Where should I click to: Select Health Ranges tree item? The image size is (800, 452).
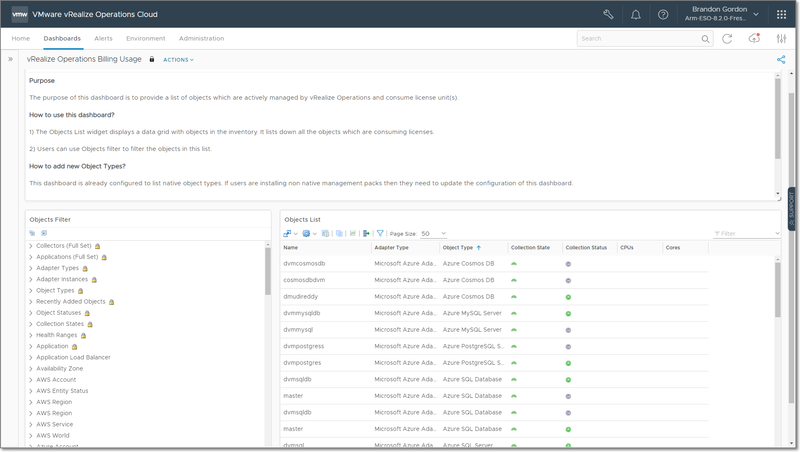point(57,335)
